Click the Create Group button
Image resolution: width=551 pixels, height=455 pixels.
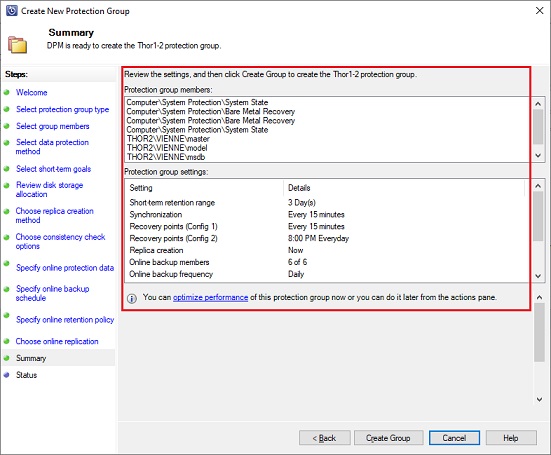point(388,438)
